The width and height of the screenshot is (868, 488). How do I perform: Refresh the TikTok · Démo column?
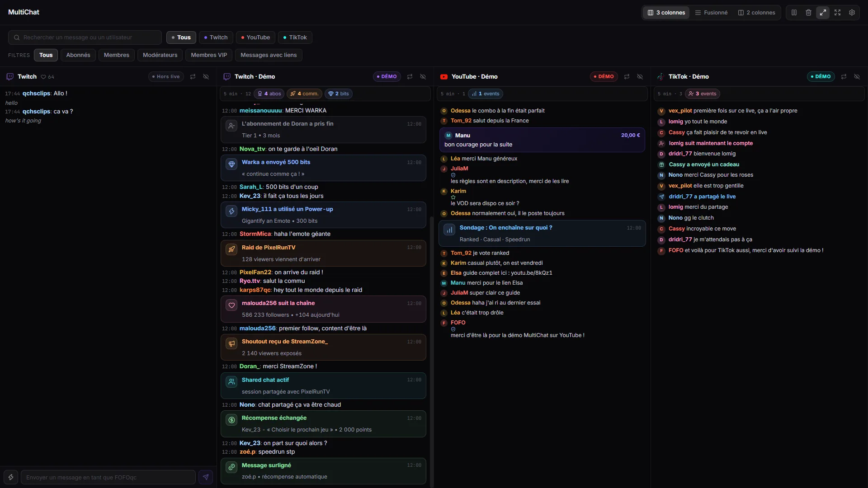[844, 77]
